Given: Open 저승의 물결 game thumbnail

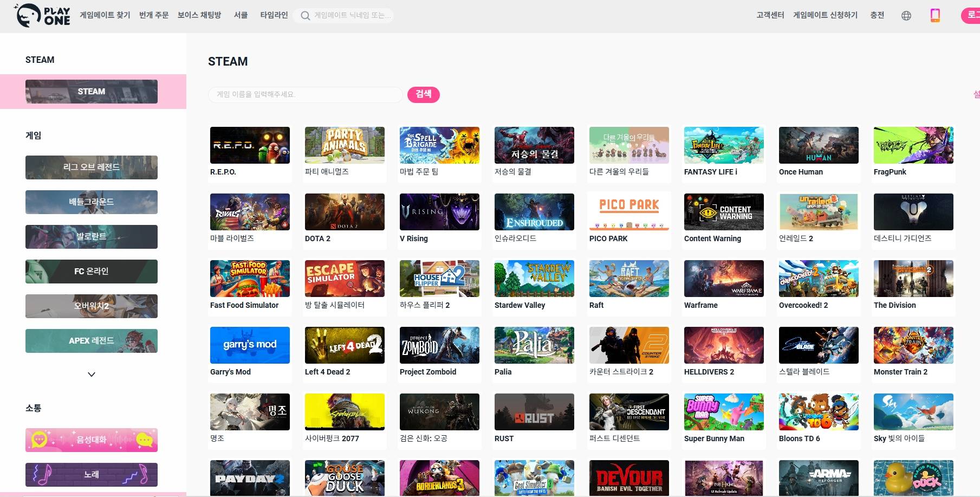Looking at the screenshot, I should click(534, 145).
